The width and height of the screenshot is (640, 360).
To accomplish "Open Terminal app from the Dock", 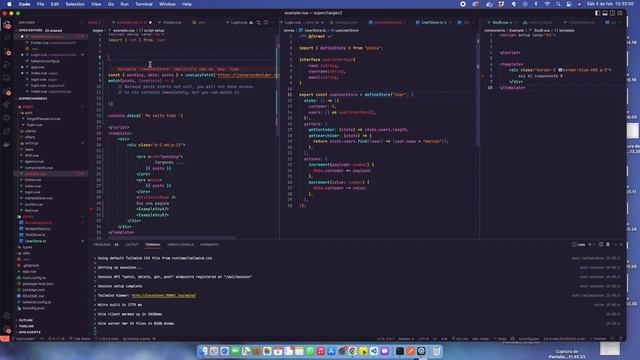I will point(400,351).
